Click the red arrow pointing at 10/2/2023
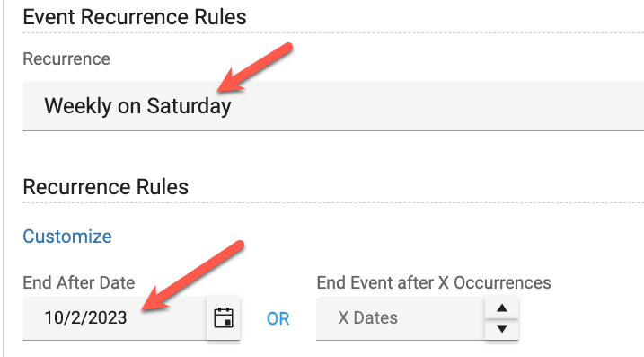This screenshot has height=357, width=644. click(x=193, y=276)
